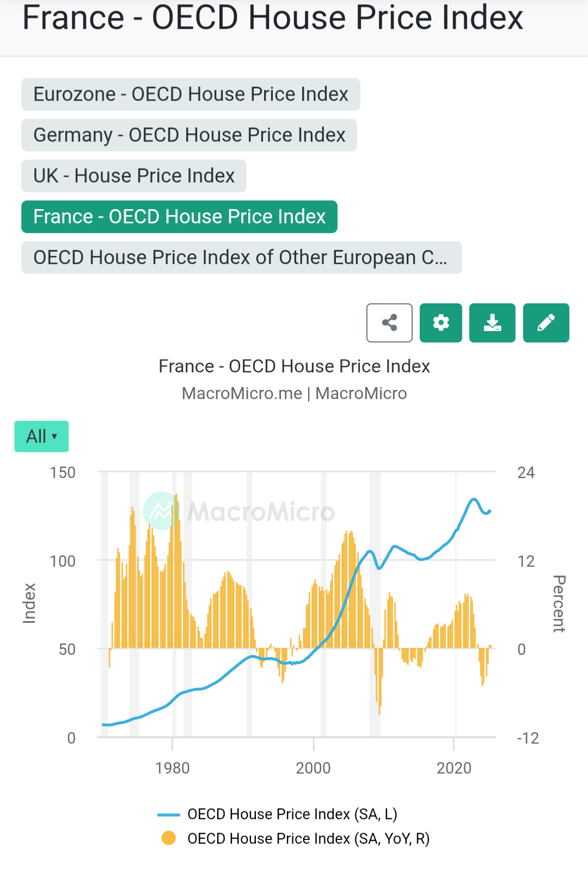The image size is (588, 870).
Task: Expand the time range selector arrow
Action: 54,437
